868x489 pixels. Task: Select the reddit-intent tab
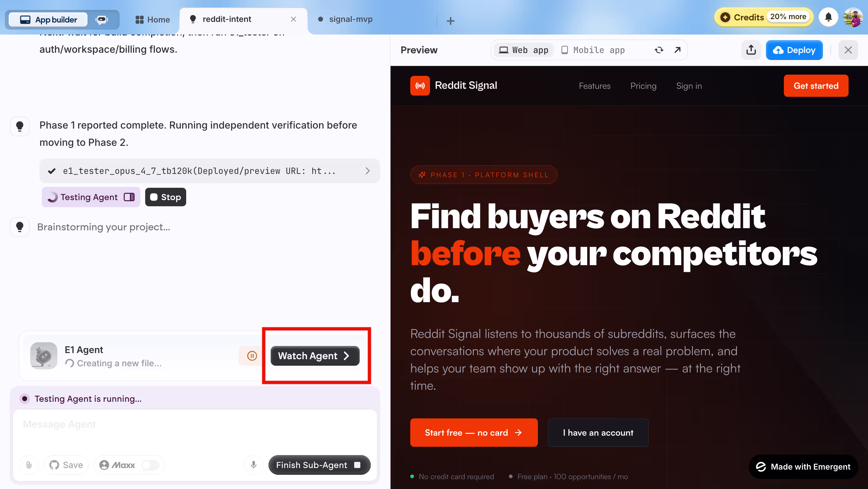(227, 19)
